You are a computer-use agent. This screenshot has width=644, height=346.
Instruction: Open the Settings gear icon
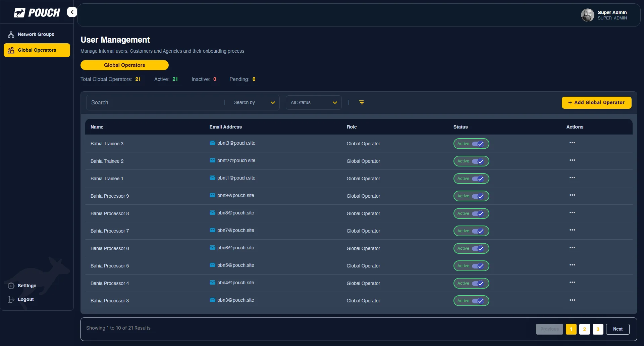[x=11, y=286]
